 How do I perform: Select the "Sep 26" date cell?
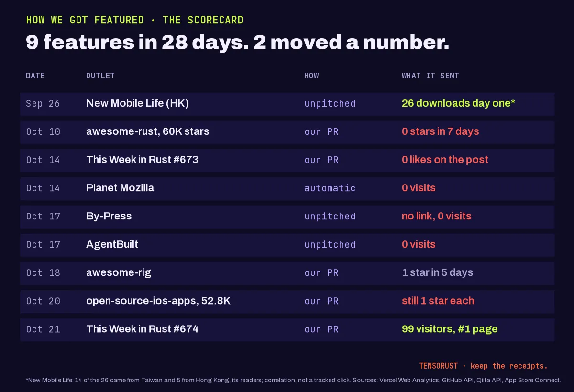click(x=43, y=104)
